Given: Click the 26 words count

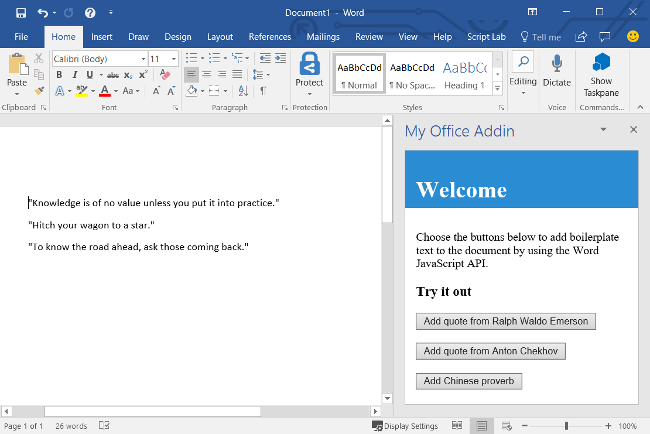Looking at the screenshot, I should coord(71,426).
